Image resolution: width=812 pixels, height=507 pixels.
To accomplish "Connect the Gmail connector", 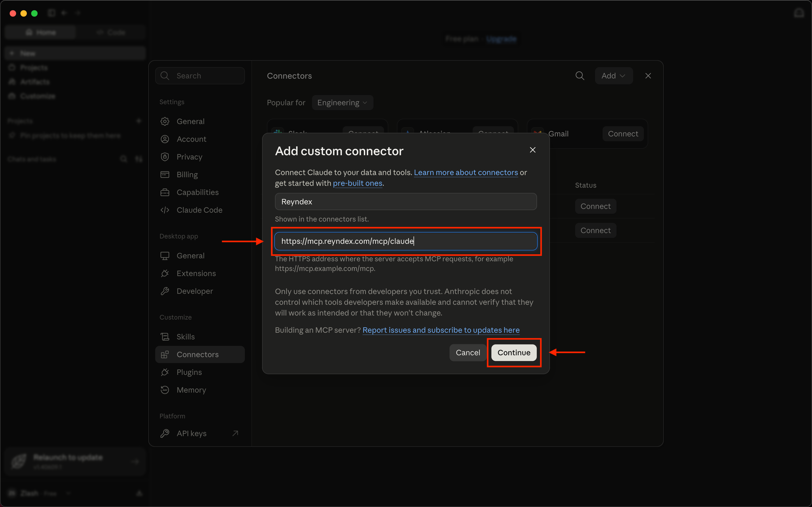I will [623, 134].
